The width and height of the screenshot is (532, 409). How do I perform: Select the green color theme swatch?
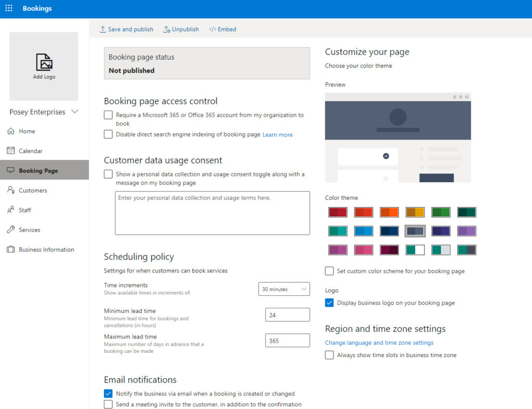(x=441, y=212)
